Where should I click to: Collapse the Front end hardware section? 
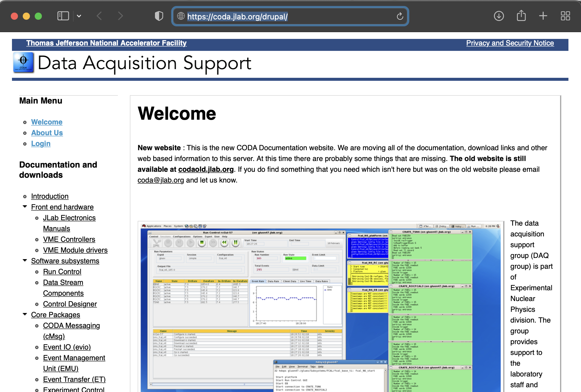pos(25,207)
